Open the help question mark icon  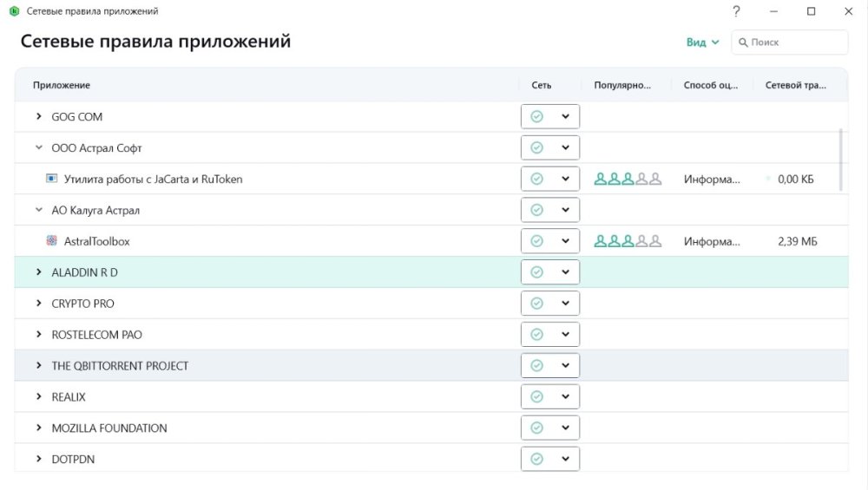tap(736, 11)
